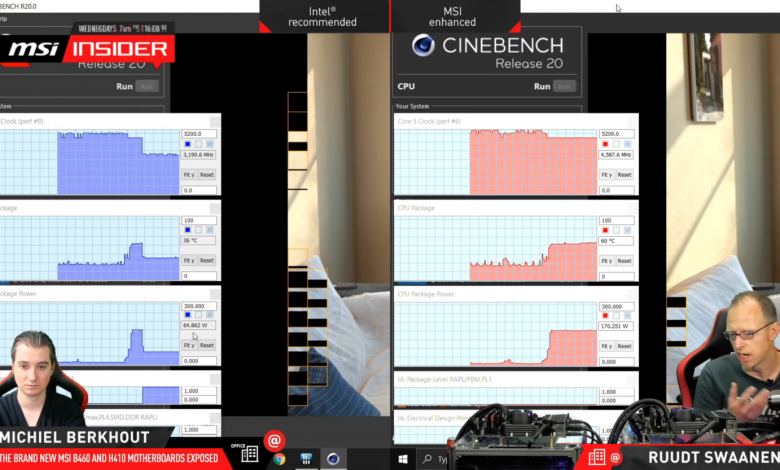780x470 pixels.
Task: Click Fit y on the red CPU Package graph
Action: pyautogui.click(x=606, y=261)
